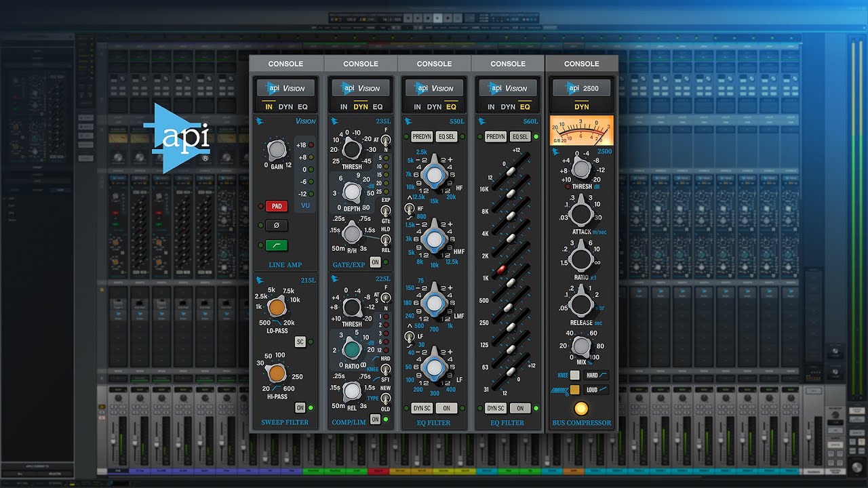868x488 pixels.
Task: Click EQ SEL on the 560L EQ
Action: (x=520, y=137)
